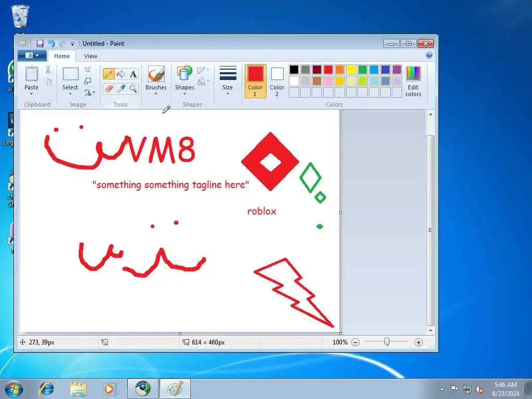This screenshot has height=399, width=532.
Task: Click the Cut scissors icon
Action: click(48, 70)
